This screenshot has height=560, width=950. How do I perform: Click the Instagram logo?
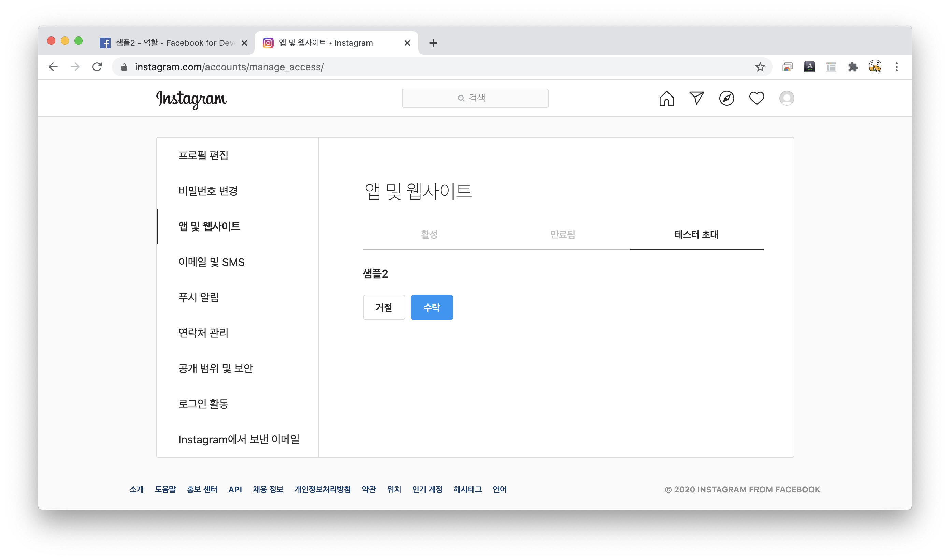click(191, 99)
